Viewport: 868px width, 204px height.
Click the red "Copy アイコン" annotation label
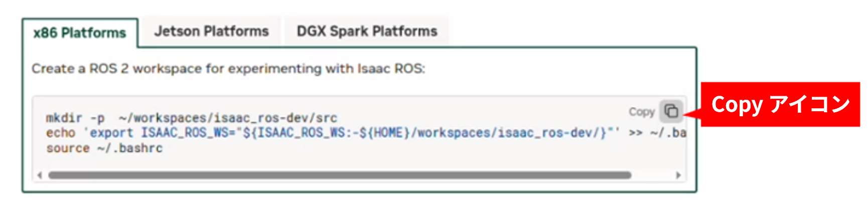coord(780,104)
